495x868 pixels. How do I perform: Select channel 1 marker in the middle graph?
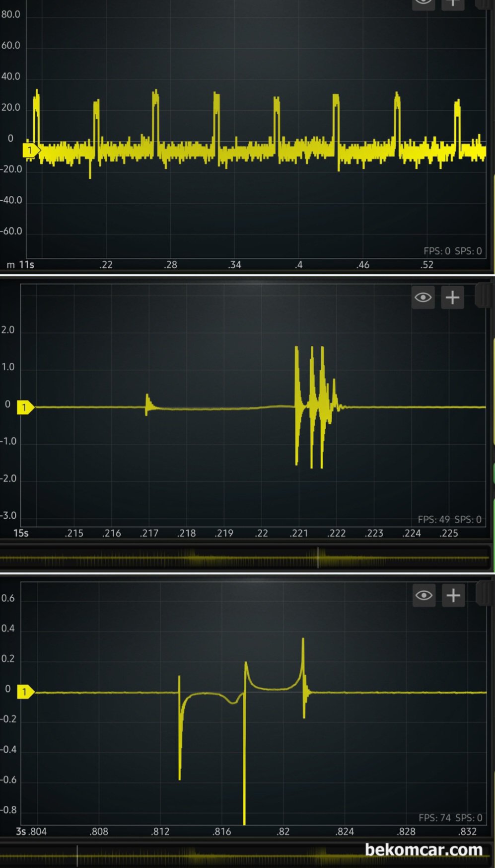pos(25,407)
